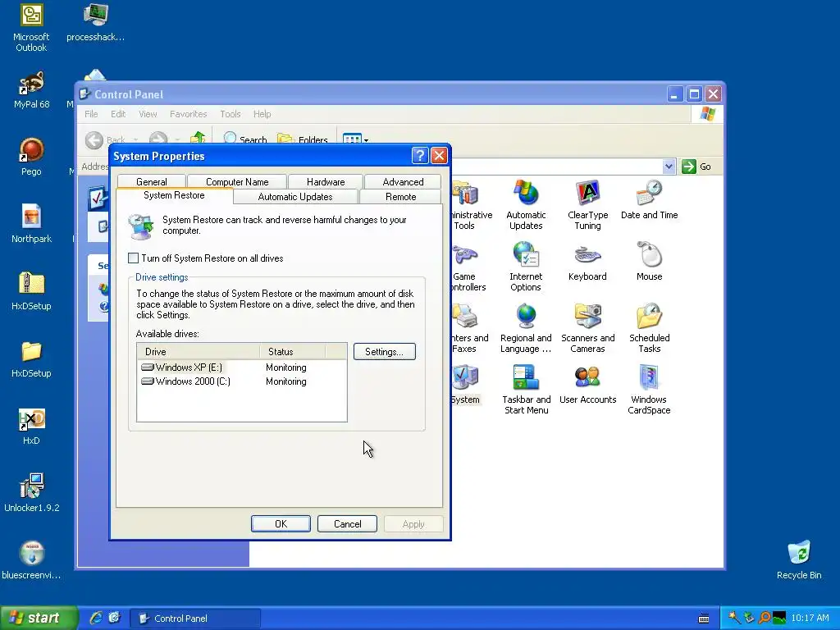Click the Up folder toolbar icon
This screenshot has width=840, height=630.
click(198, 139)
